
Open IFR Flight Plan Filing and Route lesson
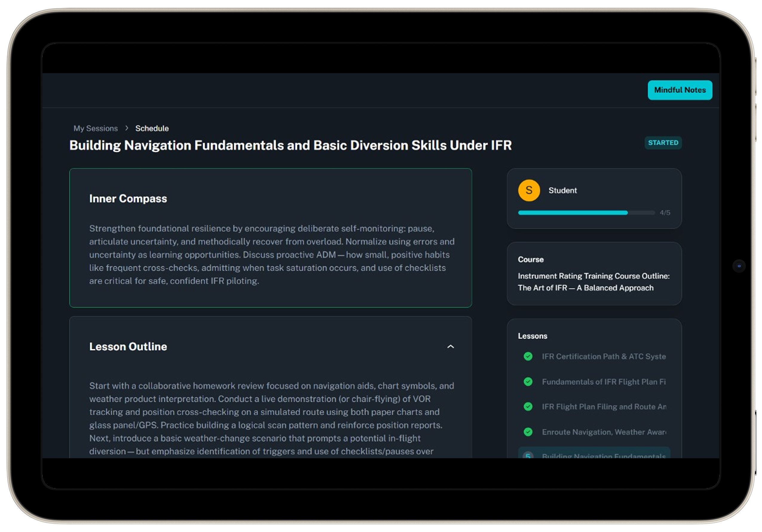click(603, 406)
